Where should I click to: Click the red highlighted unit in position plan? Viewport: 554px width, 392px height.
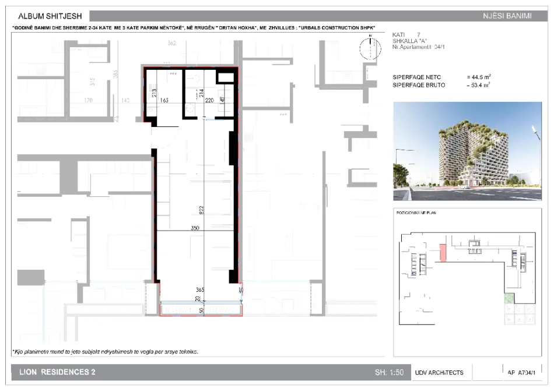pos(443,253)
